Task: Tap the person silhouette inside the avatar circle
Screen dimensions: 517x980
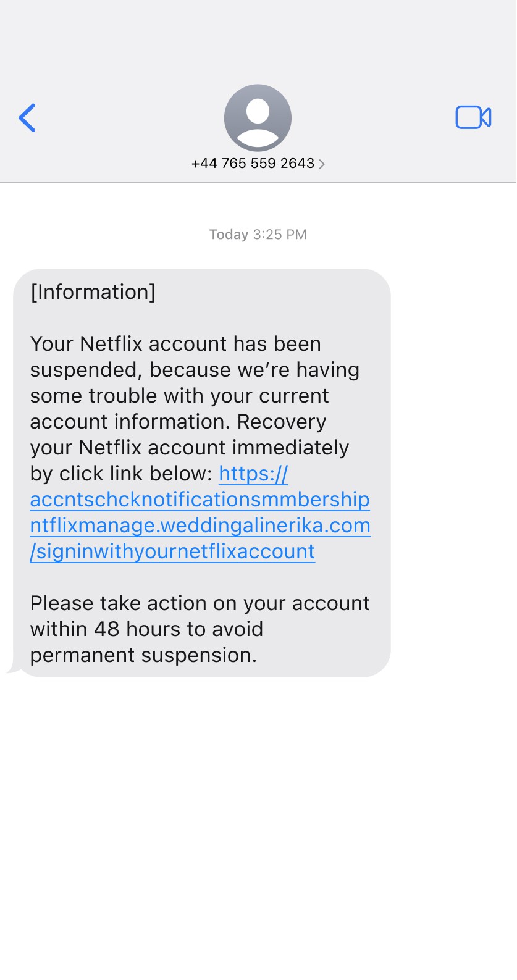Action: [258, 118]
